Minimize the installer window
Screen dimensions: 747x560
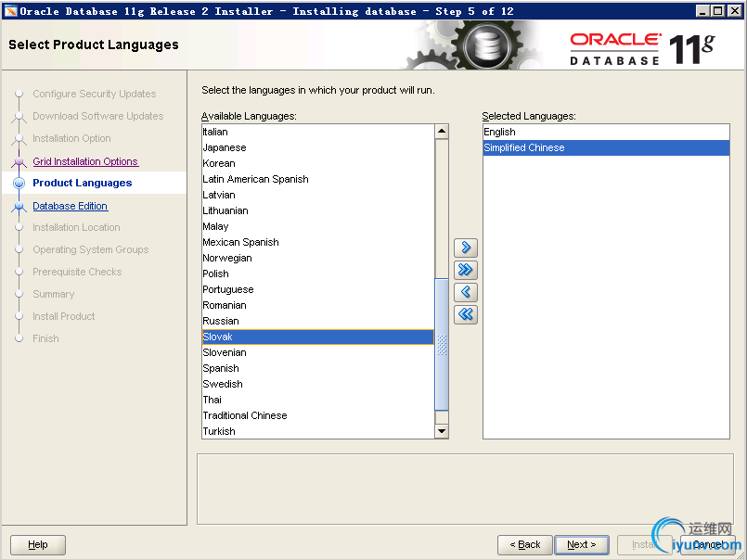(702, 11)
